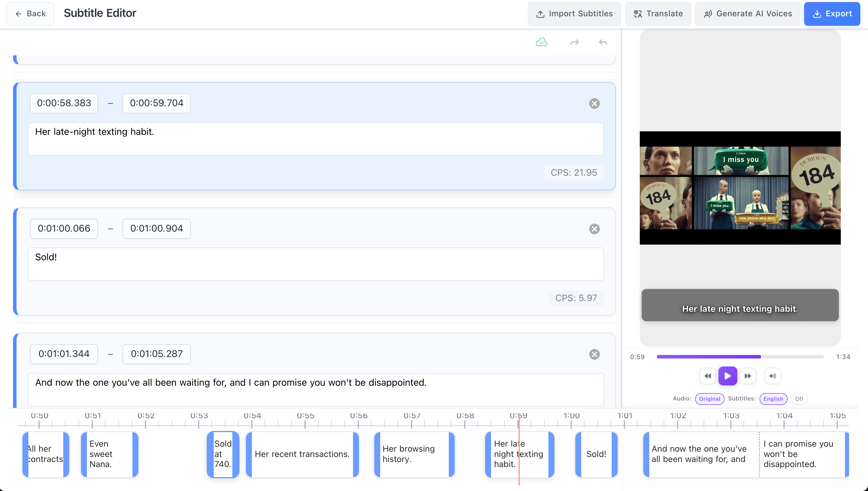Screen dimensions: 868x491
Task: Set subtitles to English
Action: click(773, 399)
